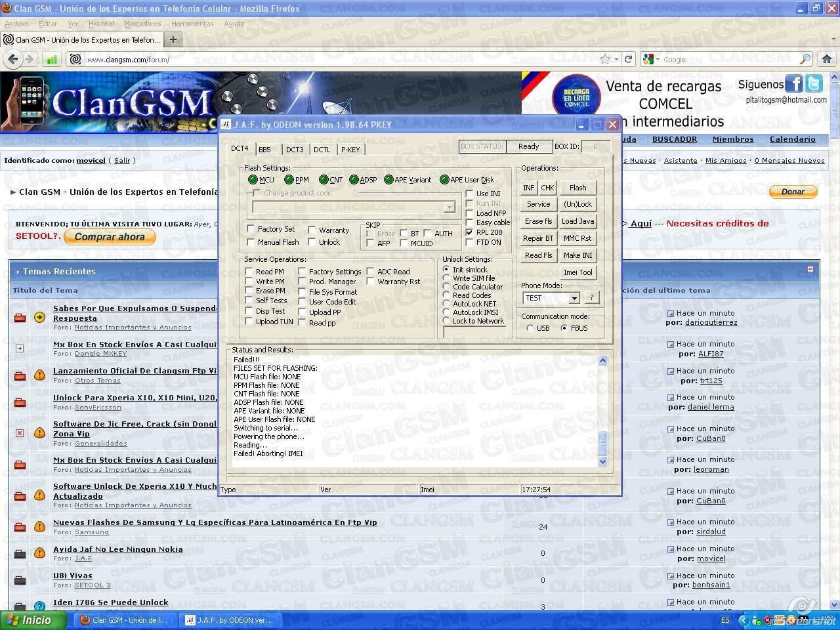
Task: Open the Windows Inicio start button
Action: point(33,620)
